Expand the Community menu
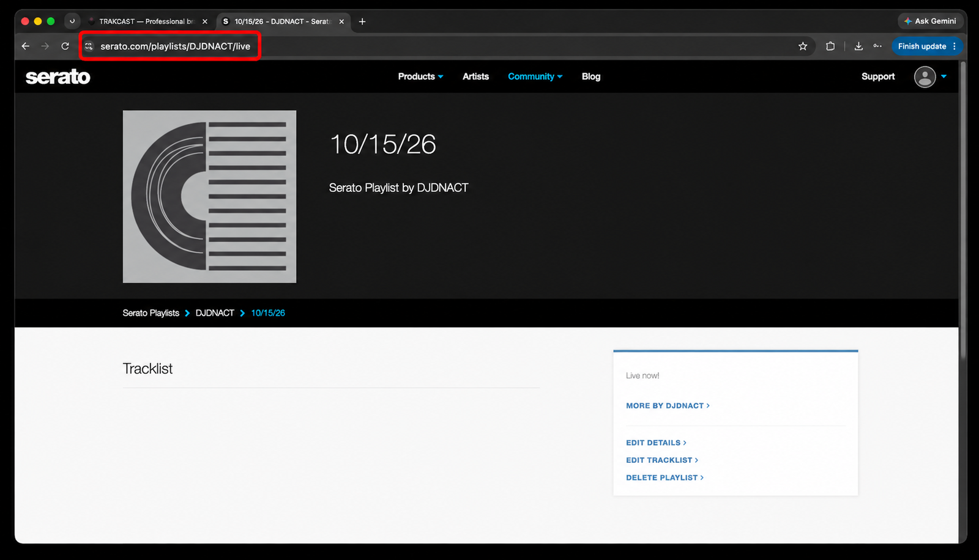The width and height of the screenshot is (979, 560). click(535, 76)
